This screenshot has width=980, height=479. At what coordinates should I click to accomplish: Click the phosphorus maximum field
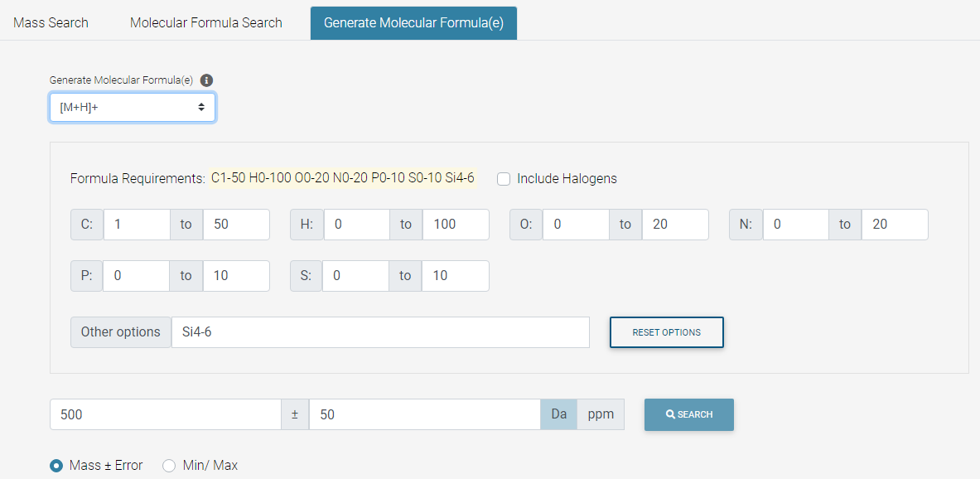click(236, 276)
